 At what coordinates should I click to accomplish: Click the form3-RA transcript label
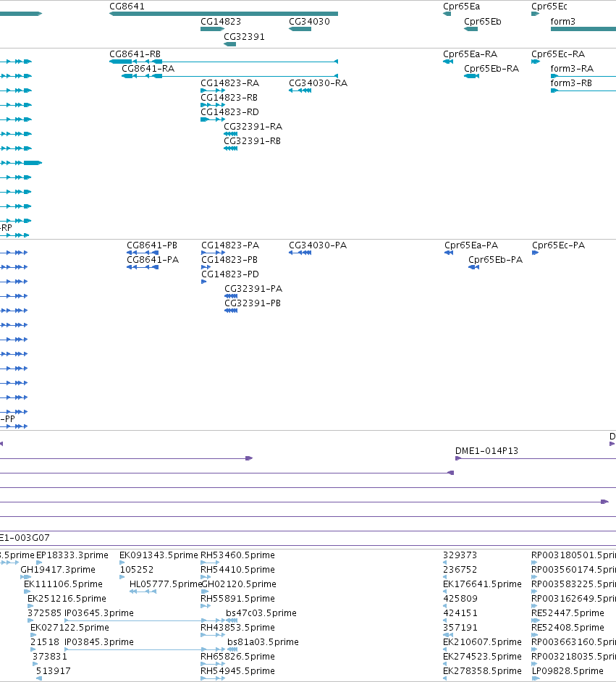coord(572,69)
